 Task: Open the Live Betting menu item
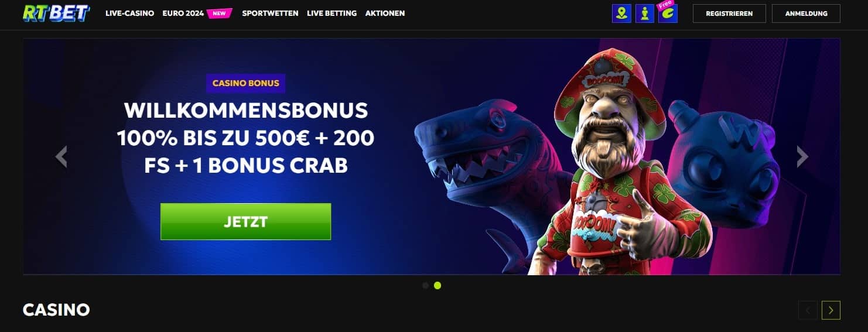(332, 13)
